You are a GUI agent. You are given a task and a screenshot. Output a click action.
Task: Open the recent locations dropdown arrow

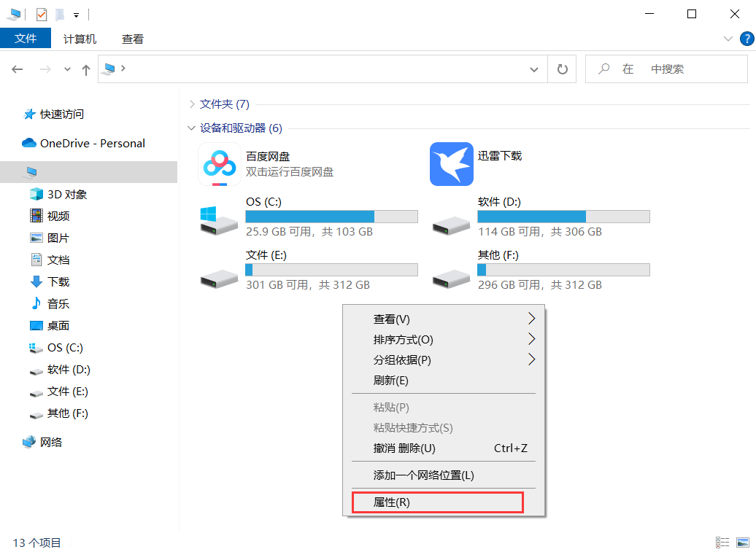tap(67, 69)
